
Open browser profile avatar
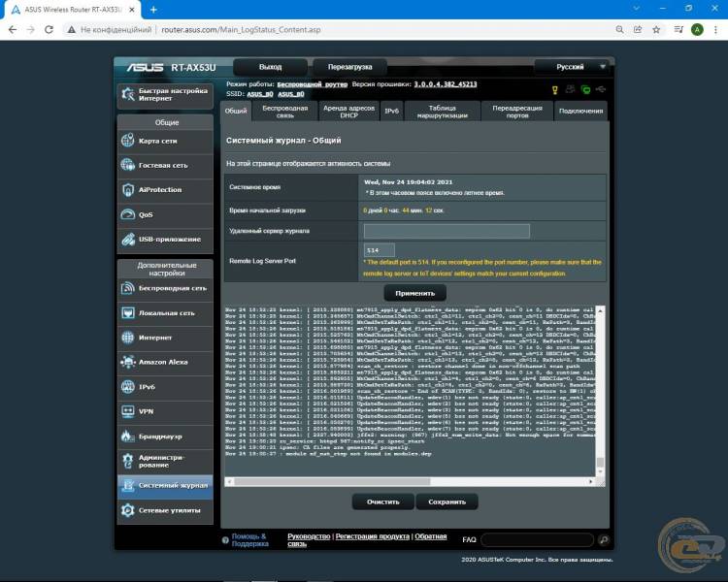point(697,30)
